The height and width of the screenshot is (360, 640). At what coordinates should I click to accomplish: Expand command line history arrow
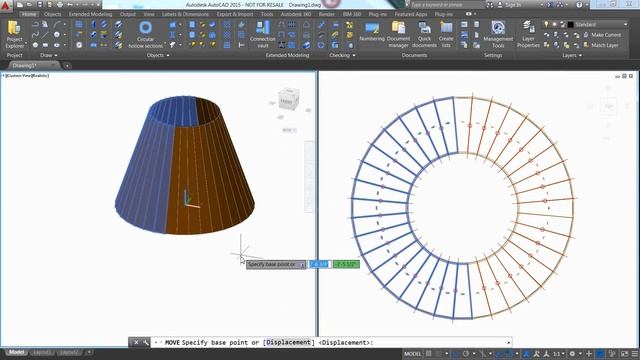tap(509, 342)
